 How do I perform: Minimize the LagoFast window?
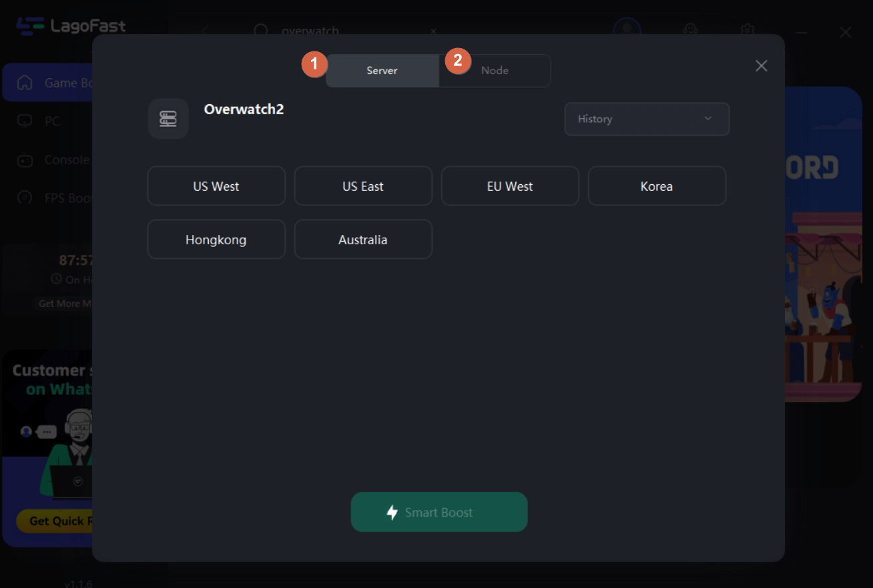[802, 32]
